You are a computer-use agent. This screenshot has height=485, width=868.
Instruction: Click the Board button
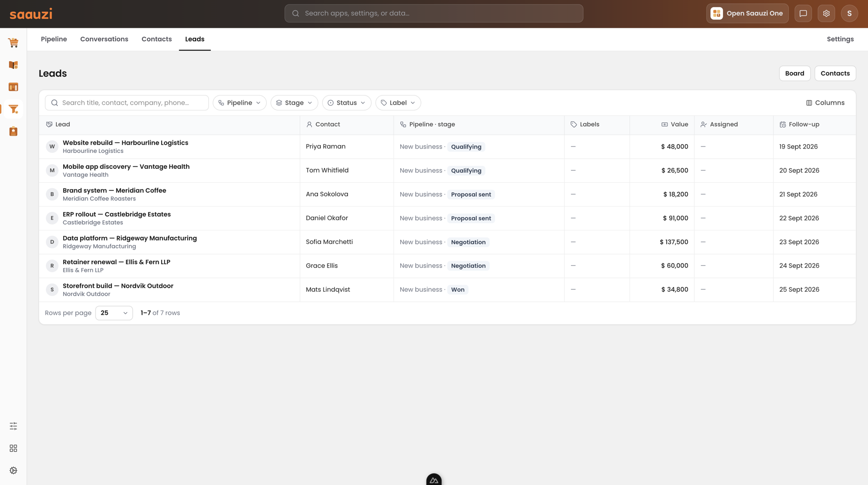tap(795, 73)
